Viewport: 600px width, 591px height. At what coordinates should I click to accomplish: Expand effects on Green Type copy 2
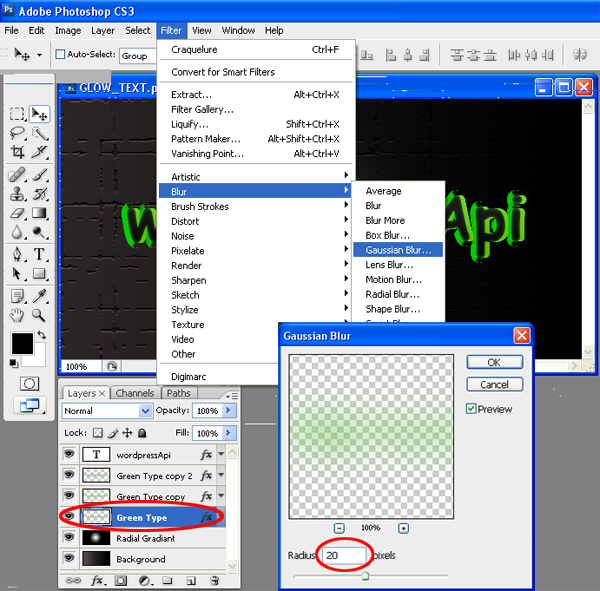point(221,475)
